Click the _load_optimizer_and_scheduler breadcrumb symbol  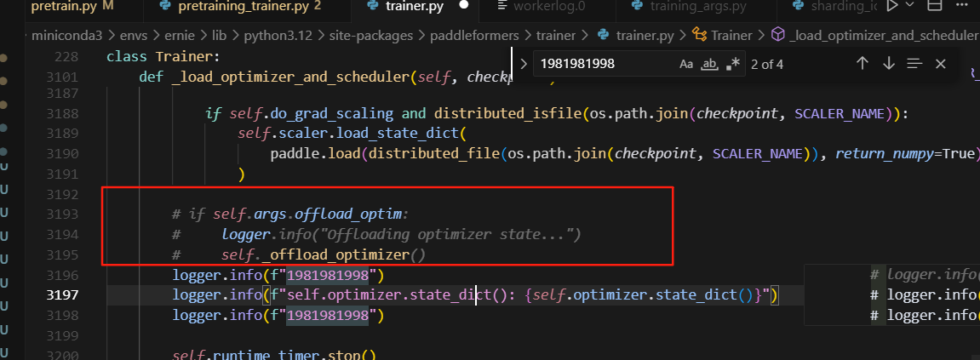[x=877, y=36]
